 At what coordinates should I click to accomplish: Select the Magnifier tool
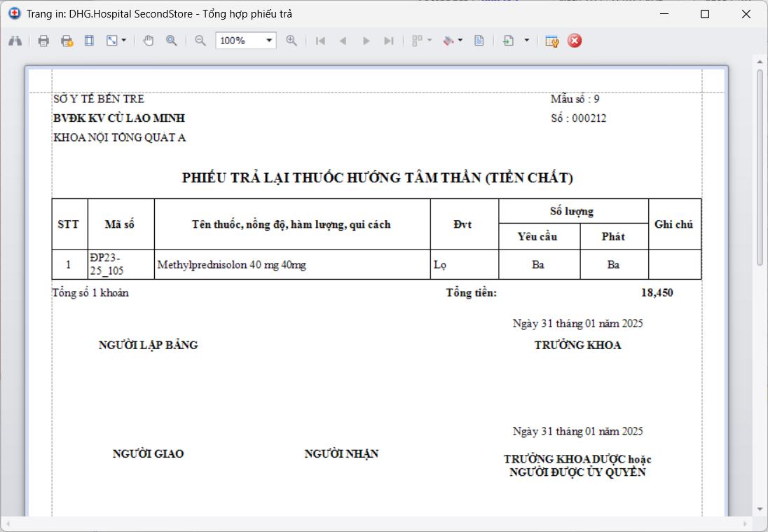tap(172, 41)
